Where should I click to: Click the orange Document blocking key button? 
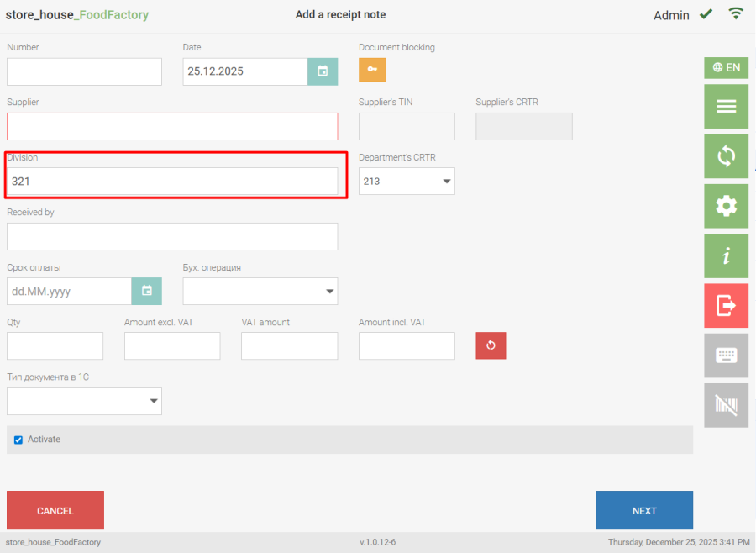click(x=372, y=70)
